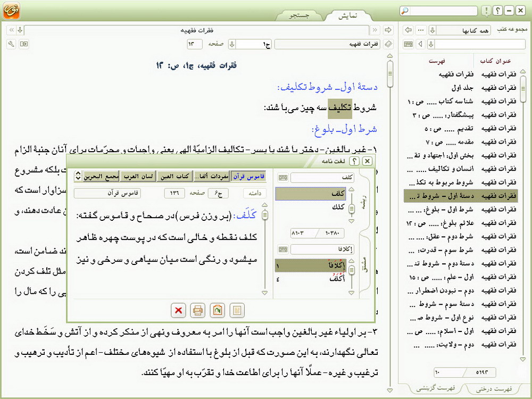Open the لغت نامه dialog's question mark help
This screenshot has width=532, height=399.
tap(354, 161)
